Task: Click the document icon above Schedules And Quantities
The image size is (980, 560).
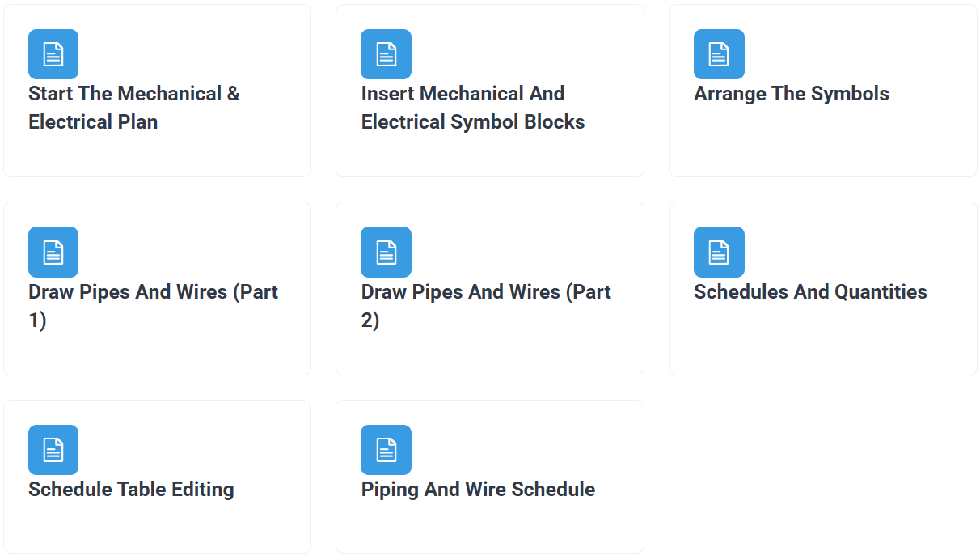Action: [x=719, y=252]
